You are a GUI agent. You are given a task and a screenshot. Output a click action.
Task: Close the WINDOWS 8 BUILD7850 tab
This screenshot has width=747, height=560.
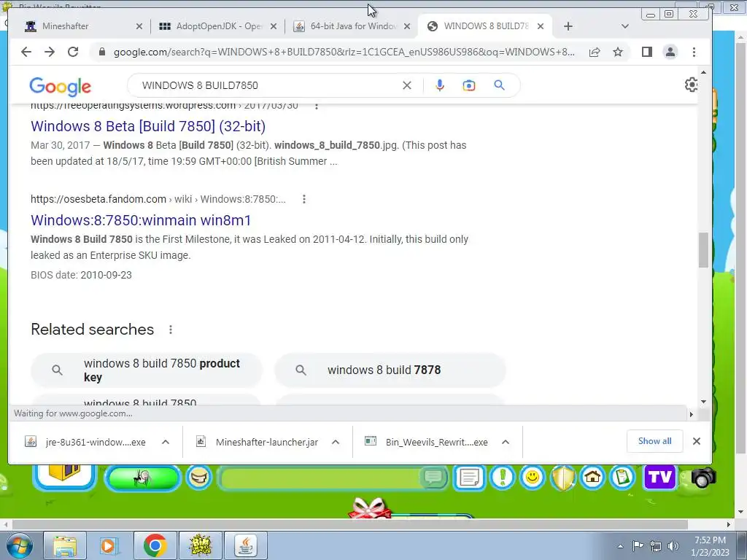coord(541,26)
